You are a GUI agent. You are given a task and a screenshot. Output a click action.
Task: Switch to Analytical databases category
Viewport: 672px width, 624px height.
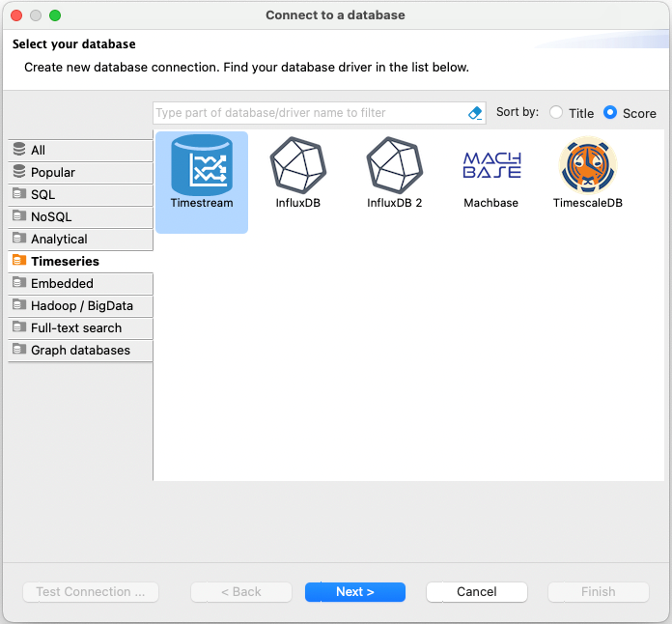pyautogui.click(x=80, y=240)
